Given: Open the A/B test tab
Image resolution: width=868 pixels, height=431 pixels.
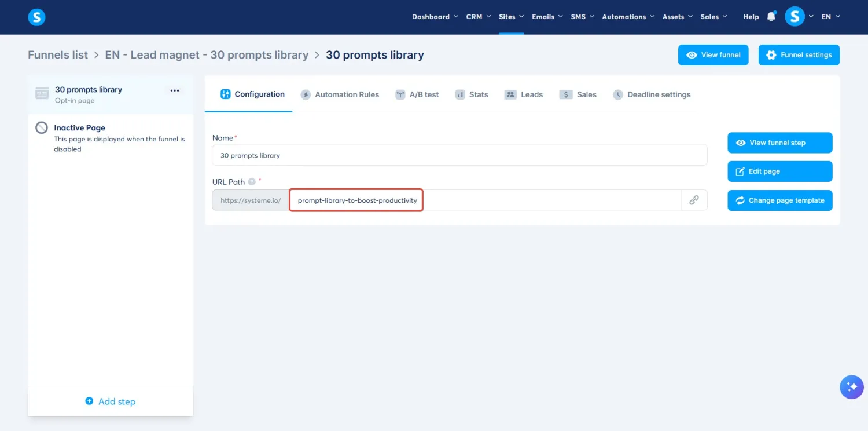Looking at the screenshot, I should click(417, 94).
